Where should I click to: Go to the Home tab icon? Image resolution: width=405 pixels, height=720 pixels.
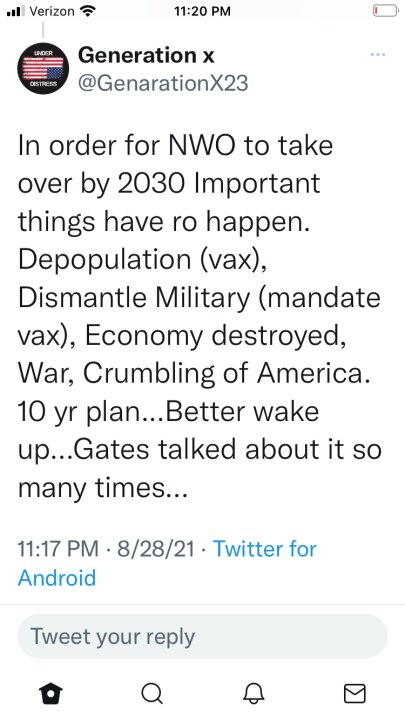coord(51,692)
